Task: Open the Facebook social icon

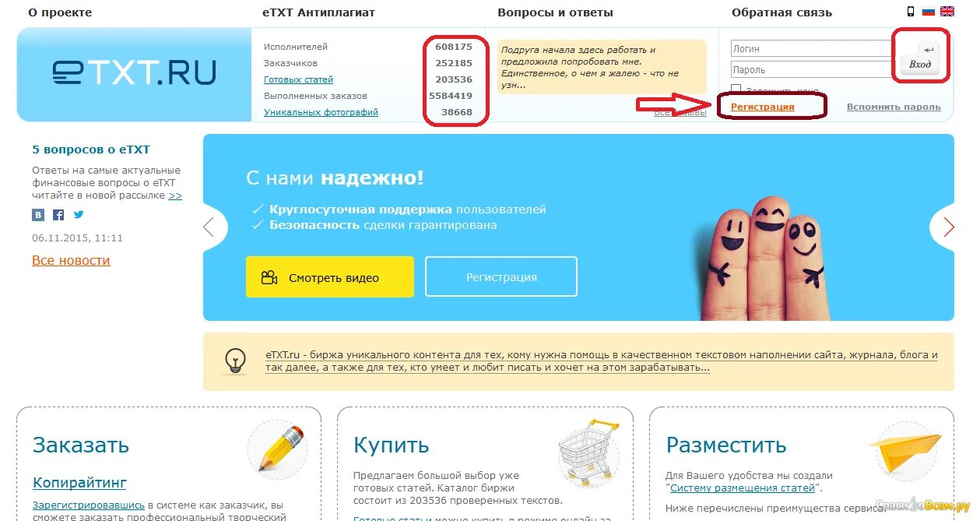Action: [58, 215]
